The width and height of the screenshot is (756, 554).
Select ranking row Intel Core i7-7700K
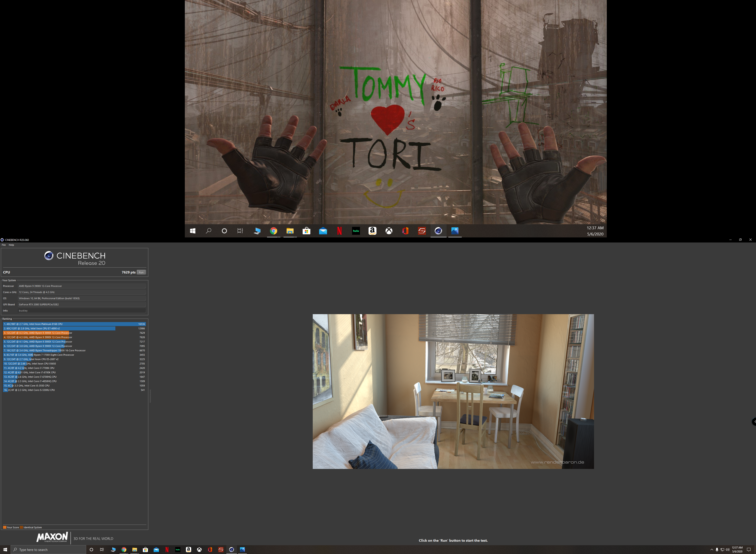75,368
